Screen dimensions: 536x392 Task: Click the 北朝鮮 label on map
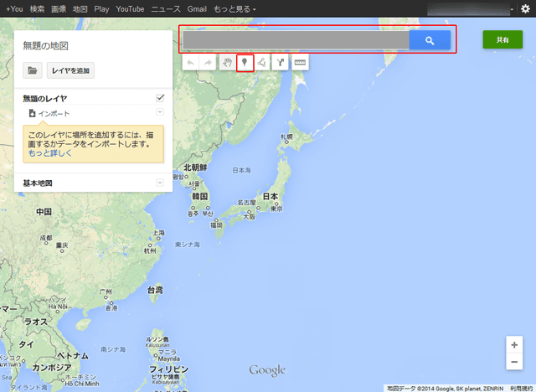click(195, 168)
